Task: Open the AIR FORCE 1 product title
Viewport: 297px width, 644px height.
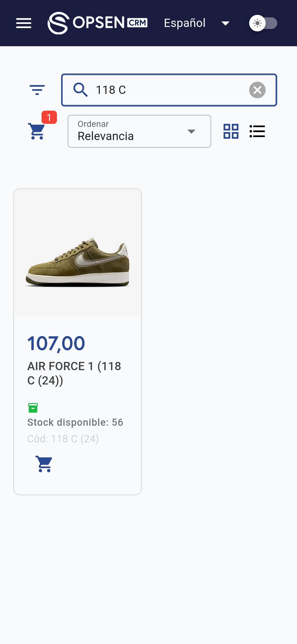Action: [74, 373]
